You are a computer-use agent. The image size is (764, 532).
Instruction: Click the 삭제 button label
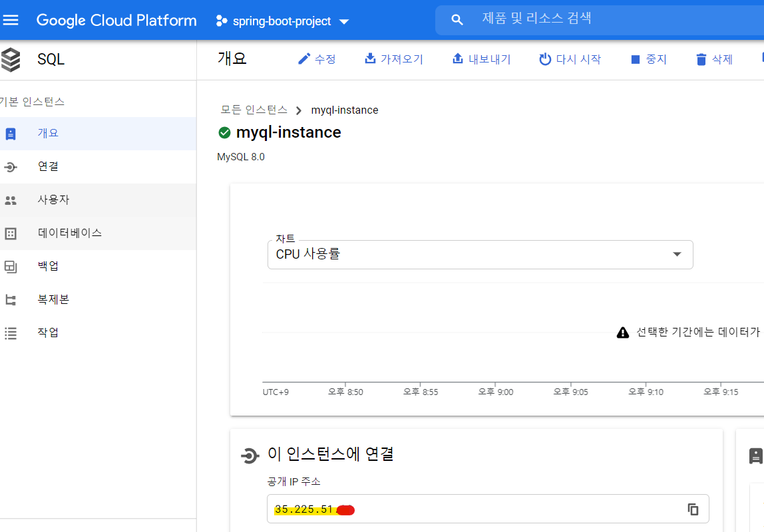[722, 59]
